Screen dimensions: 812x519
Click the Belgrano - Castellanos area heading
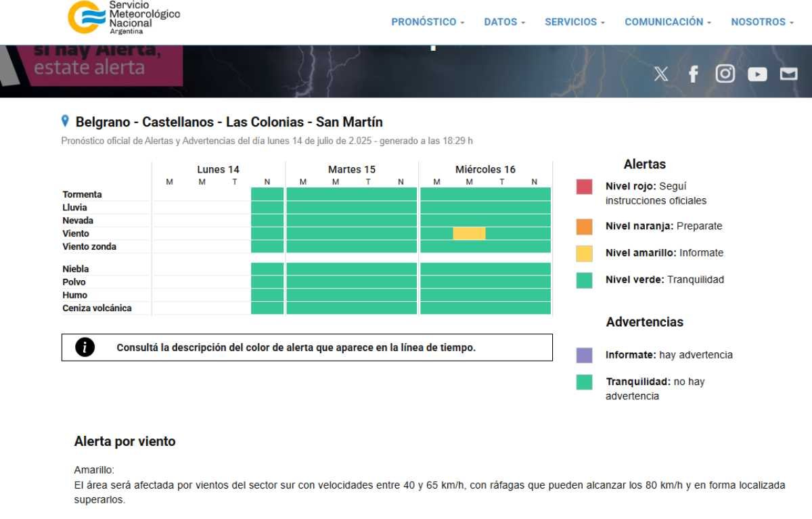pyautogui.click(x=229, y=122)
